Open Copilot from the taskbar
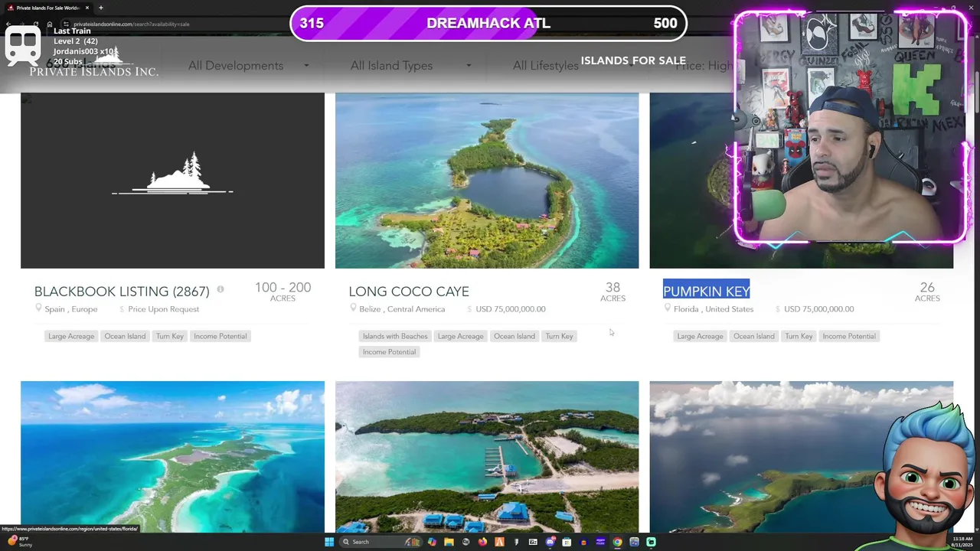 [x=432, y=542]
